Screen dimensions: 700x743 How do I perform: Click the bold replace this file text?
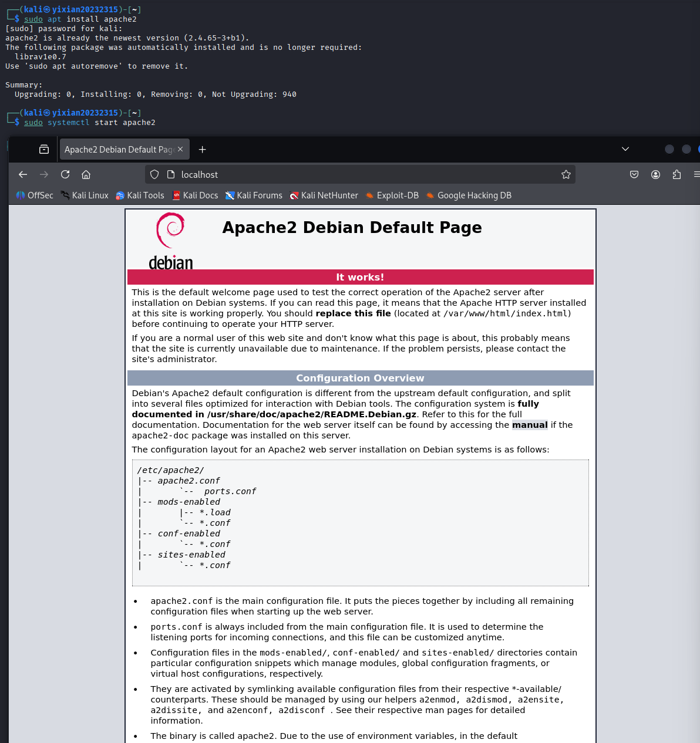point(353,313)
